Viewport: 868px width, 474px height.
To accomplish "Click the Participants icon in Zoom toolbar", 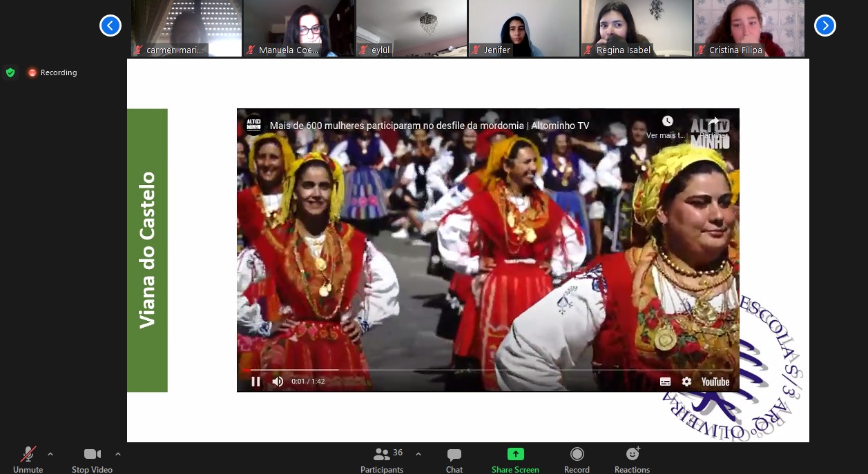I will click(381, 455).
